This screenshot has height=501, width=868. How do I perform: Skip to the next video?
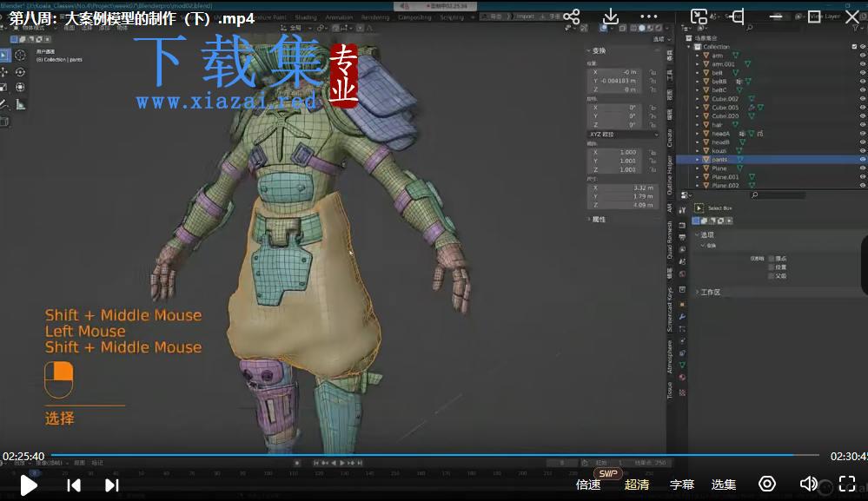[112, 485]
